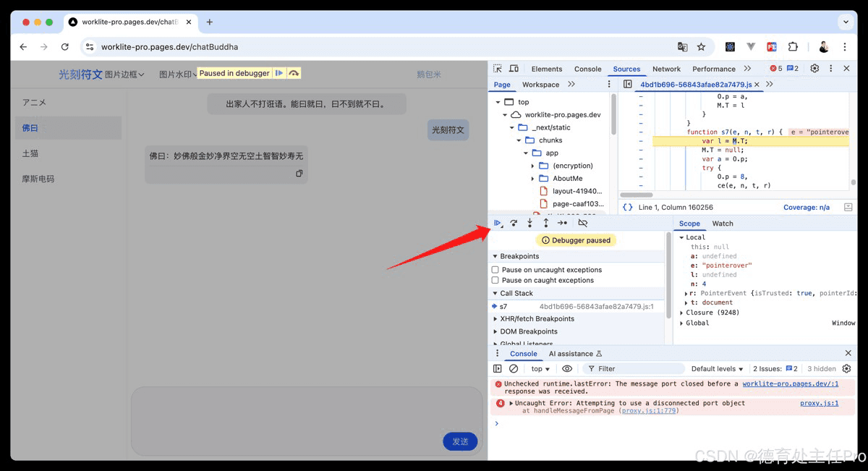The height and width of the screenshot is (471, 868).
Task: Switch to the Watch tab
Action: click(x=723, y=224)
